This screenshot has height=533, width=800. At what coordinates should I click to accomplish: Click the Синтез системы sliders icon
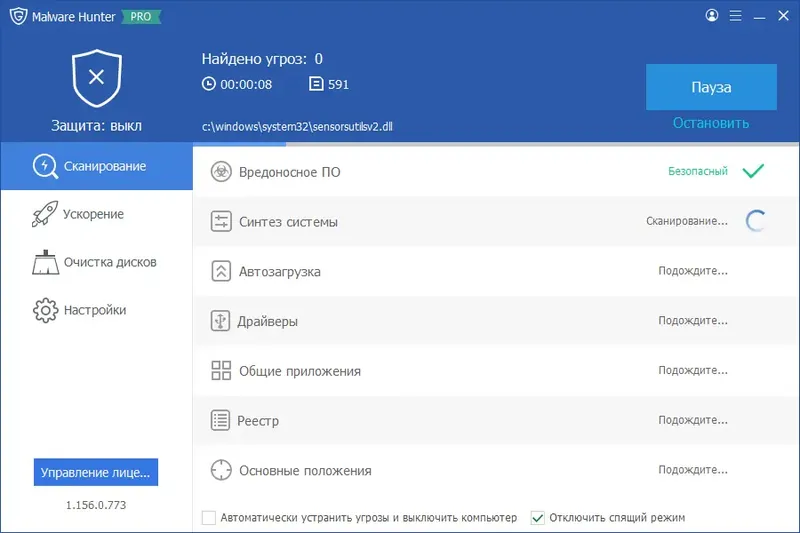pyautogui.click(x=221, y=222)
